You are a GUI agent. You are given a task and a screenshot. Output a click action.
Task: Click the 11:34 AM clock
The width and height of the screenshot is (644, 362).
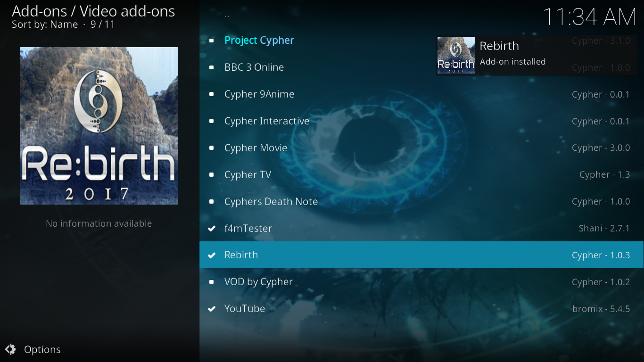[590, 17]
